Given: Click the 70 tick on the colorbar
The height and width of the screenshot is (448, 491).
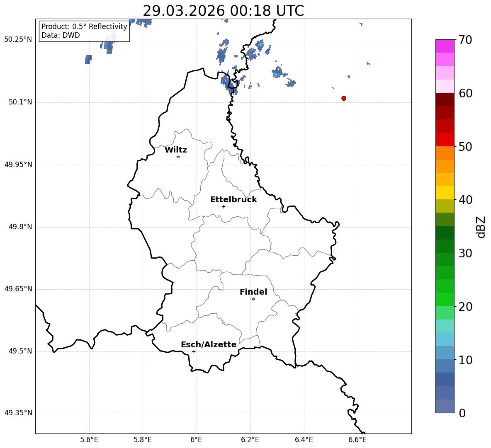Looking at the screenshot, I should tap(466, 40).
